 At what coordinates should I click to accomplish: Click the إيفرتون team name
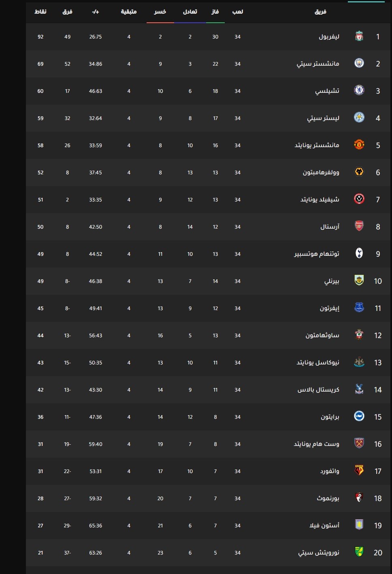[x=330, y=308]
